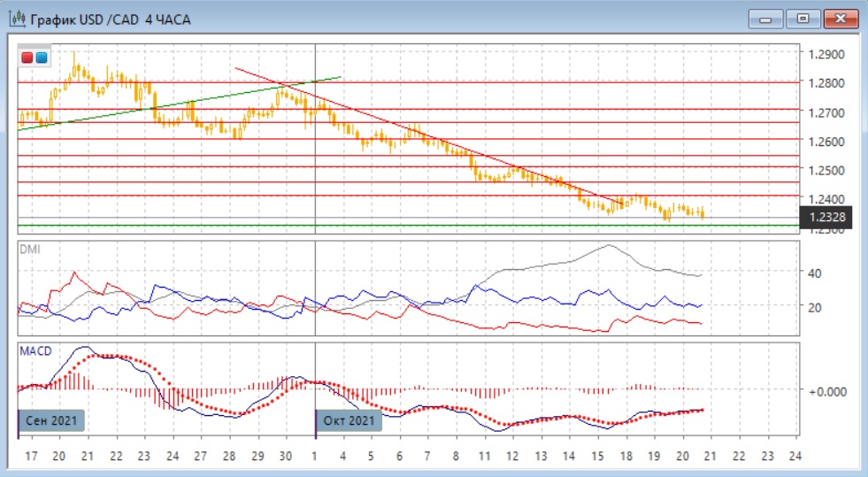Maximize the USD/CAD chart window
Screen dimensions: 868x477
pos(803,18)
